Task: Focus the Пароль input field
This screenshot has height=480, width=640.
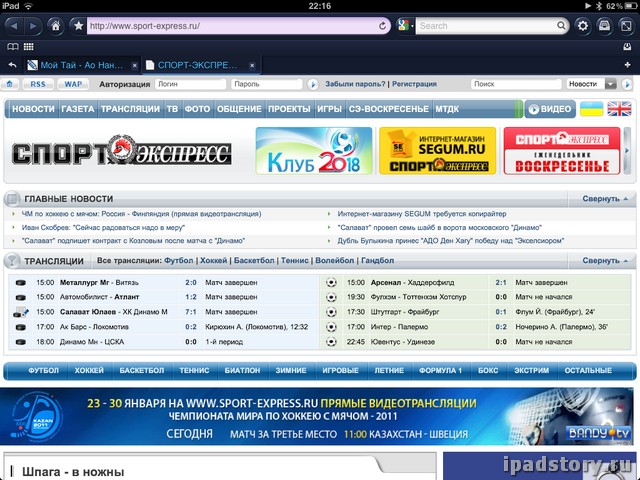Action: 267,84
